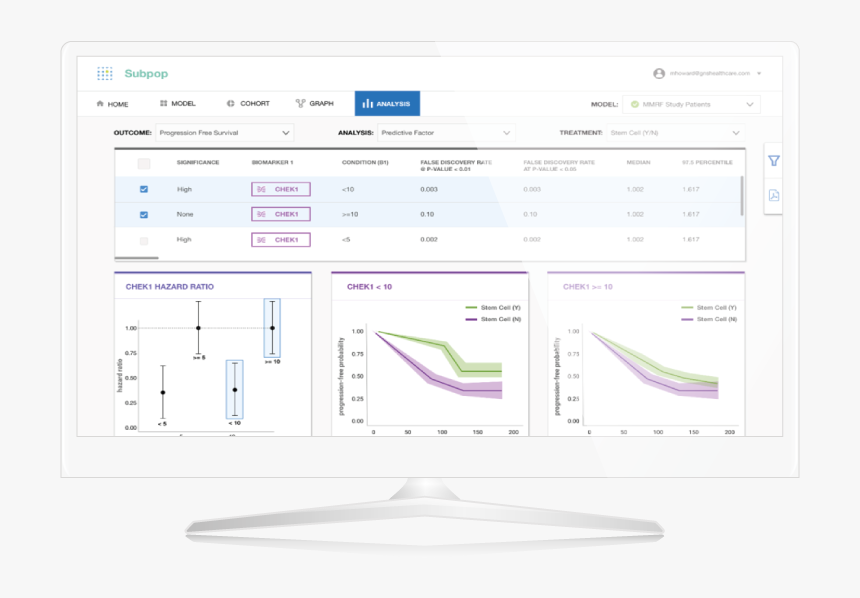Uncheck the CHEK1 >=10 row checkbox
This screenshot has width=860, height=598.
click(144, 215)
